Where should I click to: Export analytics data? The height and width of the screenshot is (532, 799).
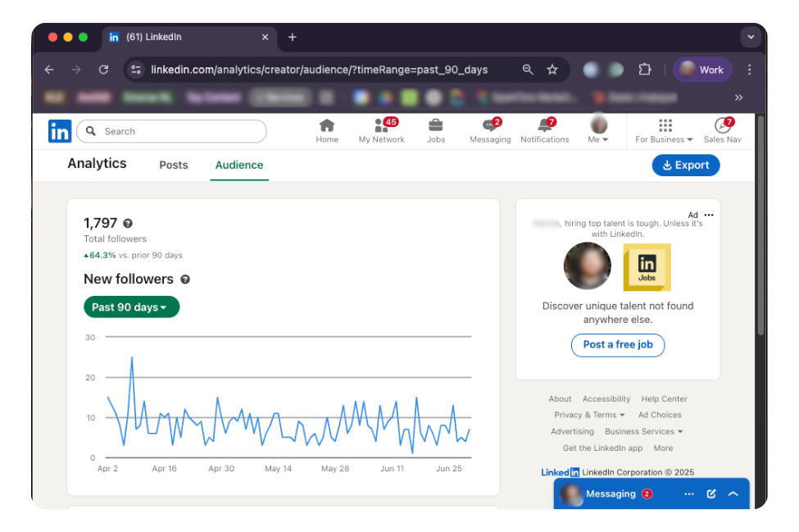(x=685, y=165)
